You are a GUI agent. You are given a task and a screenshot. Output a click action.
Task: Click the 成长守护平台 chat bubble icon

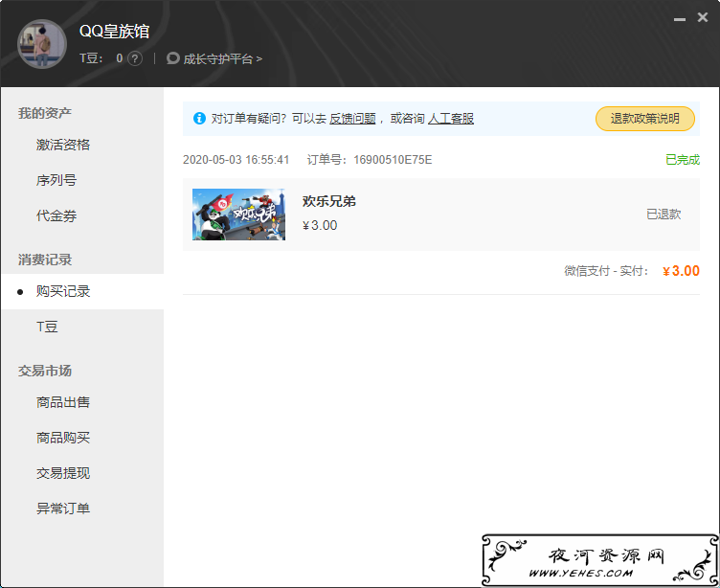pyautogui.click(x=172, y=58)
